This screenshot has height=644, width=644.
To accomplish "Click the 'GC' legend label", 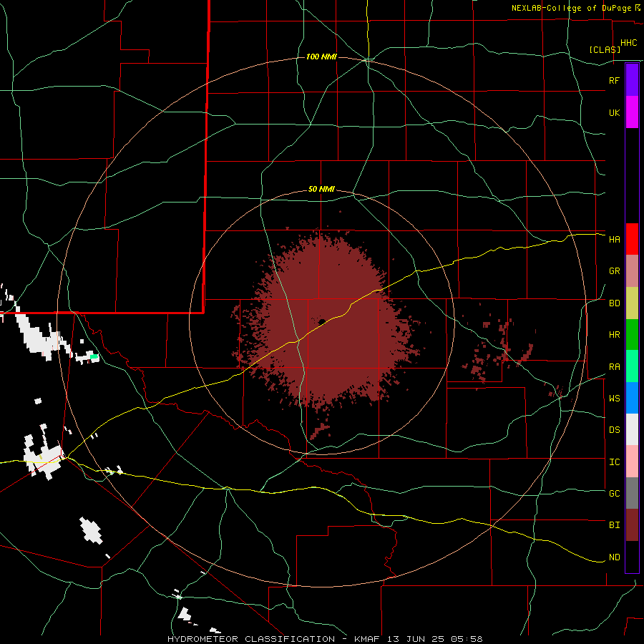I will [614, 494].
